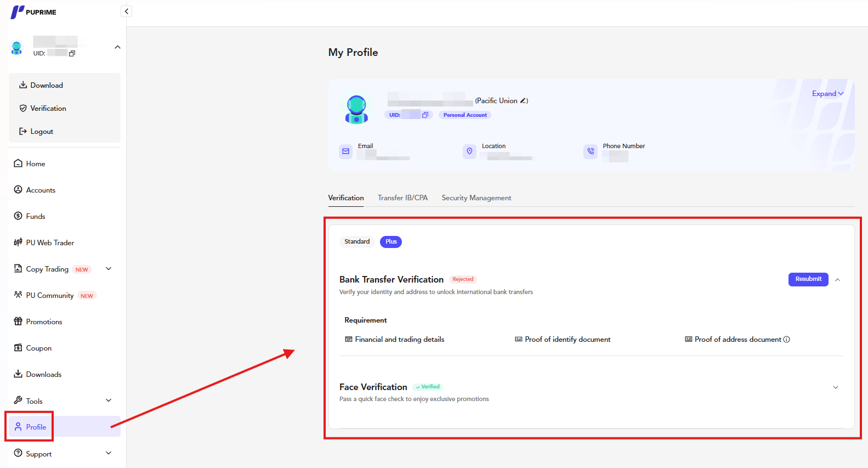
Task: Click the Funds dollar icon
Action: [18, 216]
